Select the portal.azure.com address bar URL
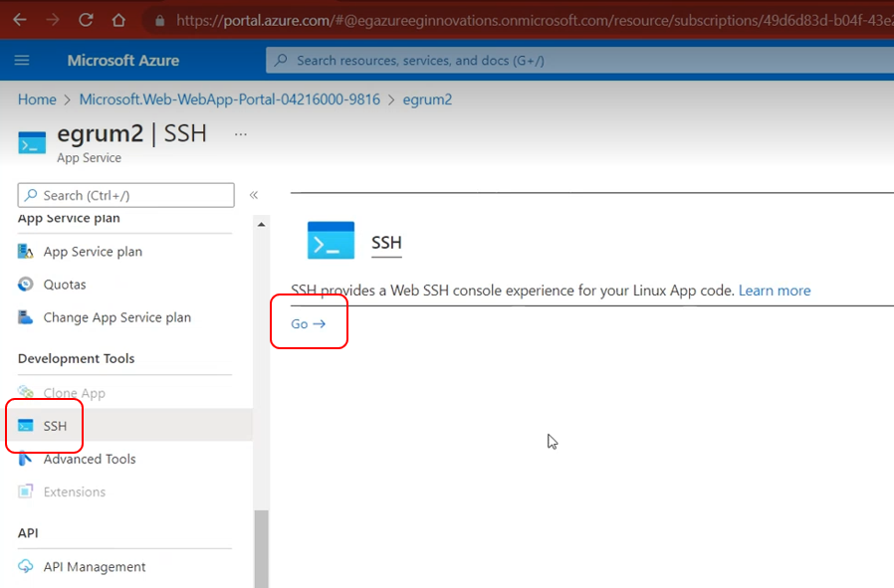Screen dimensions: 894x588 (x=534, y=21)
